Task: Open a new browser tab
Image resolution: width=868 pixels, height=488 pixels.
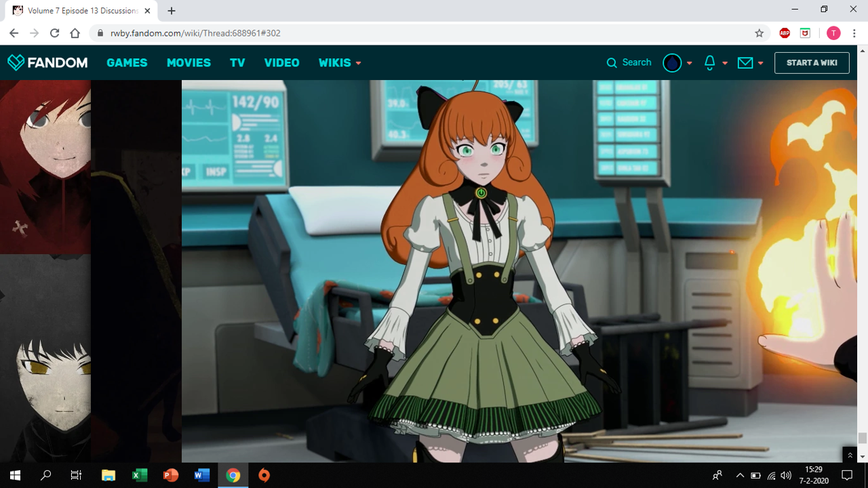Action: click(x=172, y=11)
